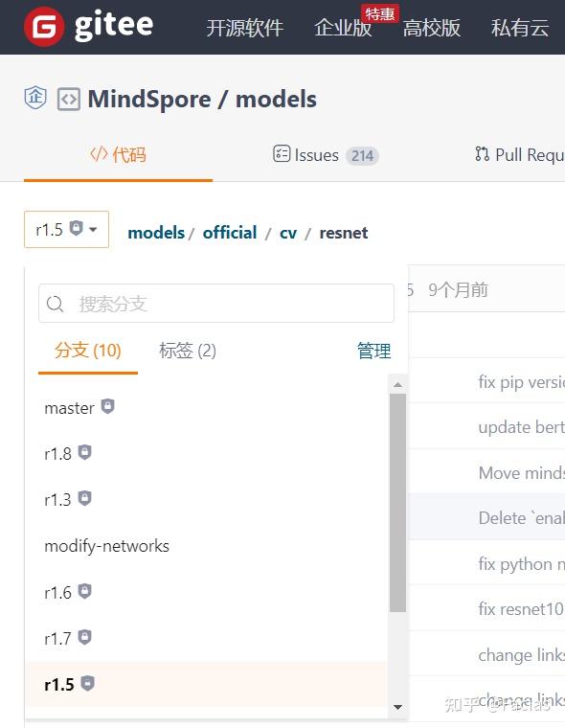Click the search magnifier icon in branch search
565x728 pixels.
point(55,304)
